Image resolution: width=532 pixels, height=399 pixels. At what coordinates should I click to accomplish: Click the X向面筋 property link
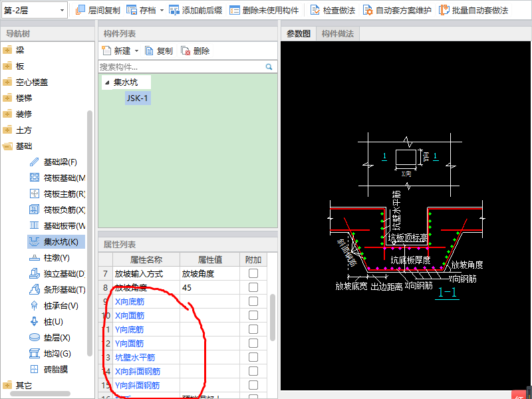pos(130,315)
